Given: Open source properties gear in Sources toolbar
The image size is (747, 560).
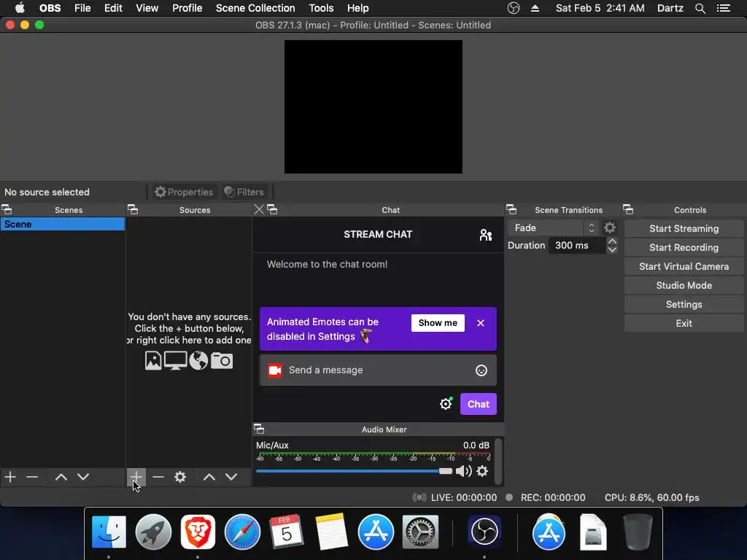Looking at the screenshot, I should (x=180, y=477).
